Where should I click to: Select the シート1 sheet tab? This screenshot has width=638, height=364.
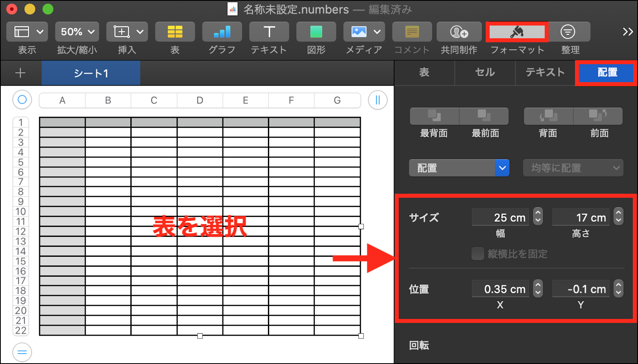[x=91, y=73]
